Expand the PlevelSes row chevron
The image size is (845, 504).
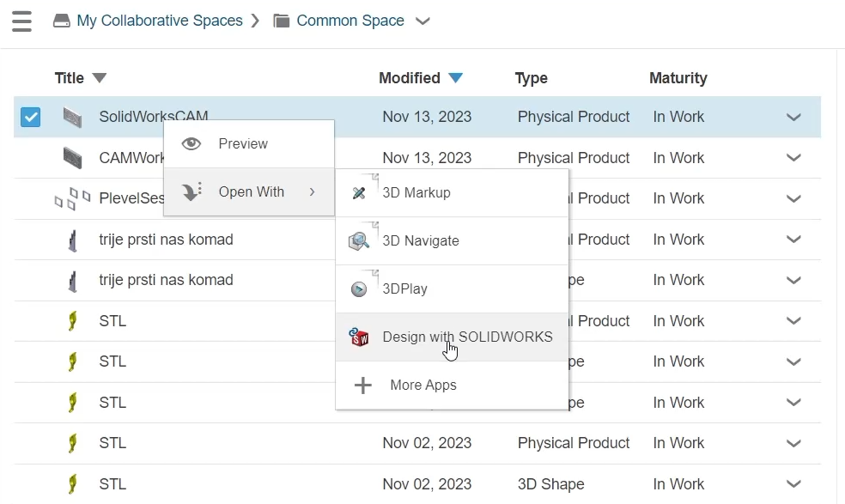pos(793,199)
